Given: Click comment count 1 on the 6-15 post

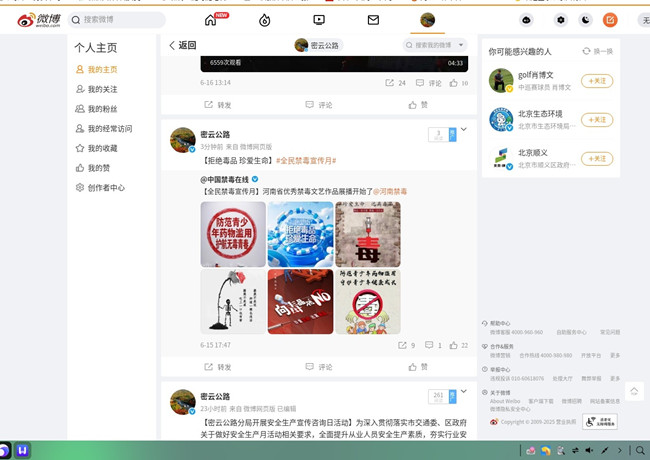Looking at the screenshot, I should (433, 345).
